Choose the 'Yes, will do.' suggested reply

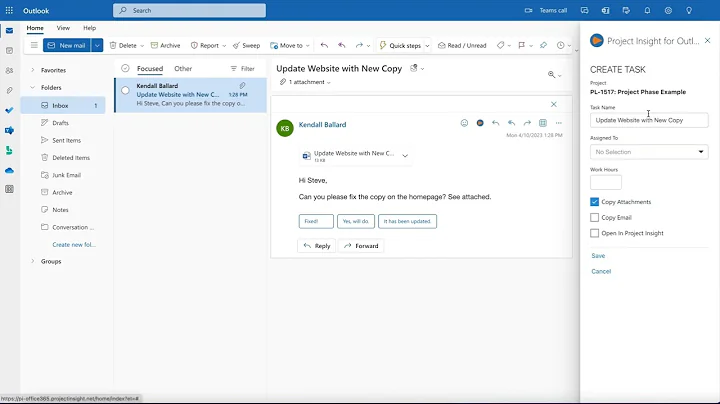click(x=356, y=221)
